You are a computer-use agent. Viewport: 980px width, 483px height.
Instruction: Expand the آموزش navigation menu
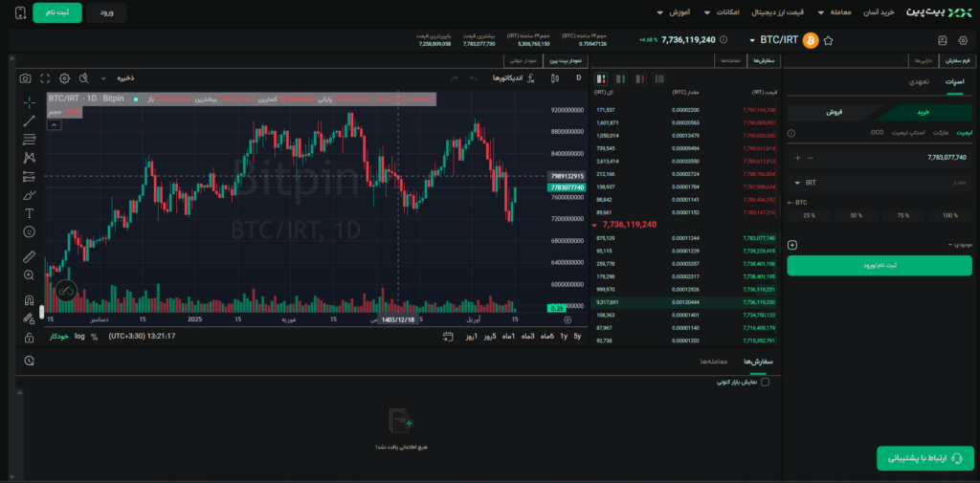673,12
